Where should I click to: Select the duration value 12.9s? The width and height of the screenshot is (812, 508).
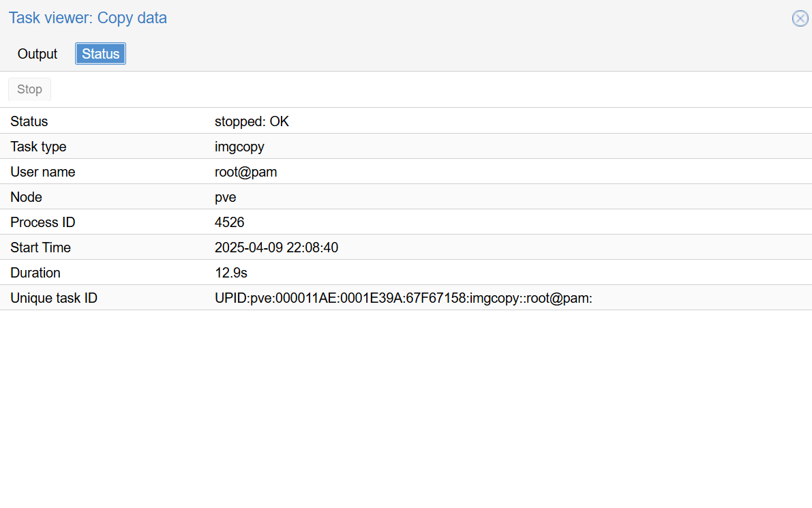click(x=230, y=273)
